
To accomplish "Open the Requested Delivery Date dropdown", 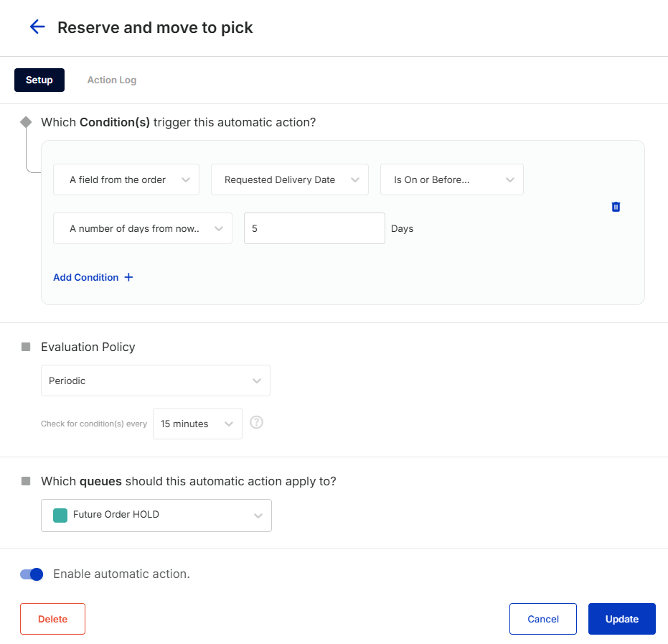I will 290,179.
